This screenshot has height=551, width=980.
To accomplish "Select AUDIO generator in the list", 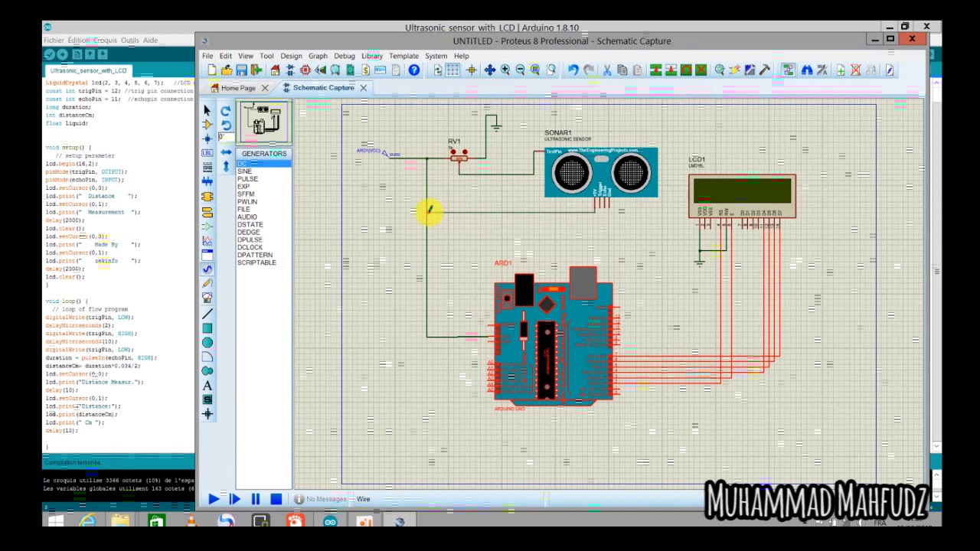I will point(263,217).
